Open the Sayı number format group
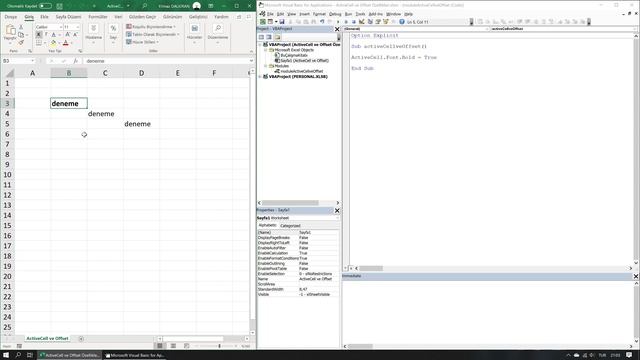Screen dimensions: 640x360 pyautogui.click(x=113, y=33)
